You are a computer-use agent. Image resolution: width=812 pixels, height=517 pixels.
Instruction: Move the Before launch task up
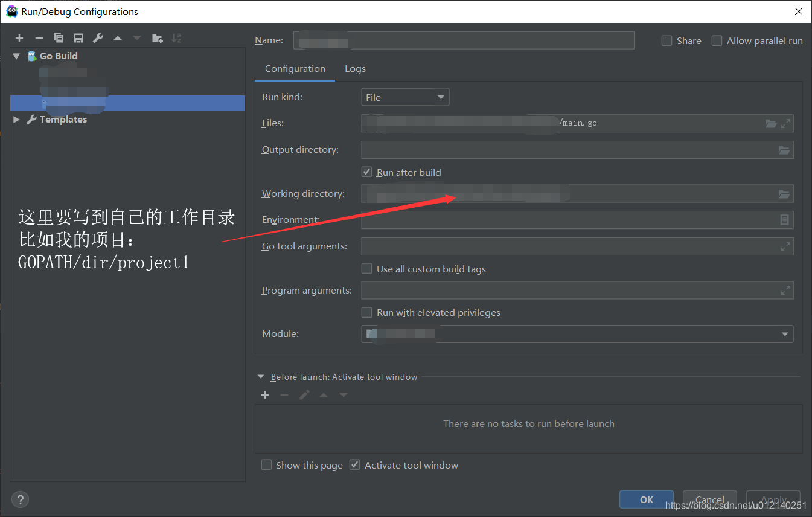tap(324, 395)
